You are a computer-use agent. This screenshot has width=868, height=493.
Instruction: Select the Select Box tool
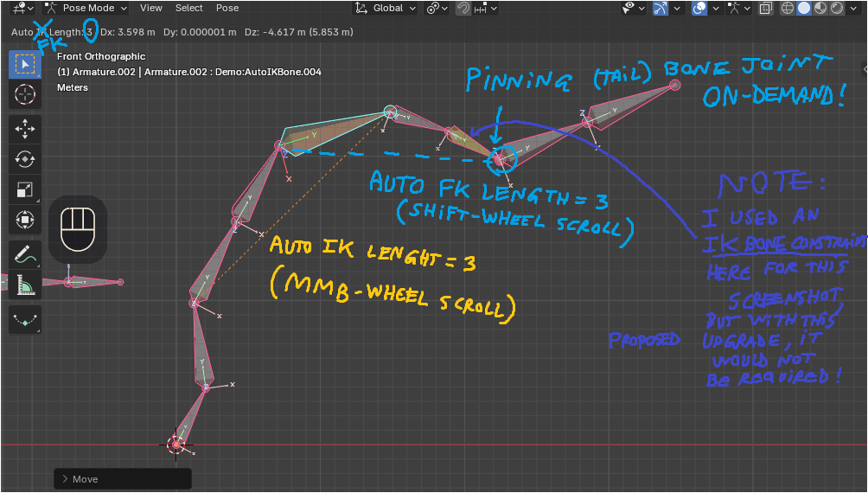(x=25, y=65)
